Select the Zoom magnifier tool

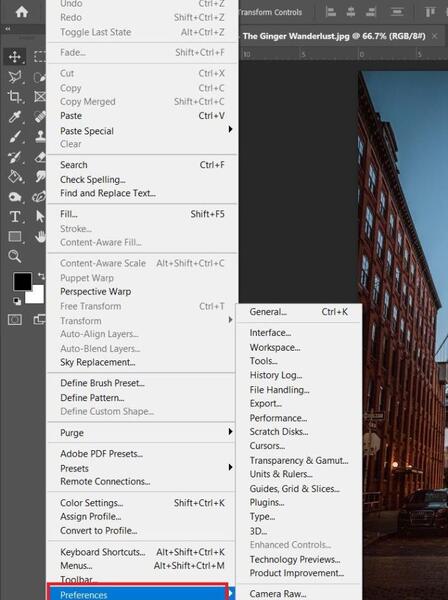[x=15, y=256]
